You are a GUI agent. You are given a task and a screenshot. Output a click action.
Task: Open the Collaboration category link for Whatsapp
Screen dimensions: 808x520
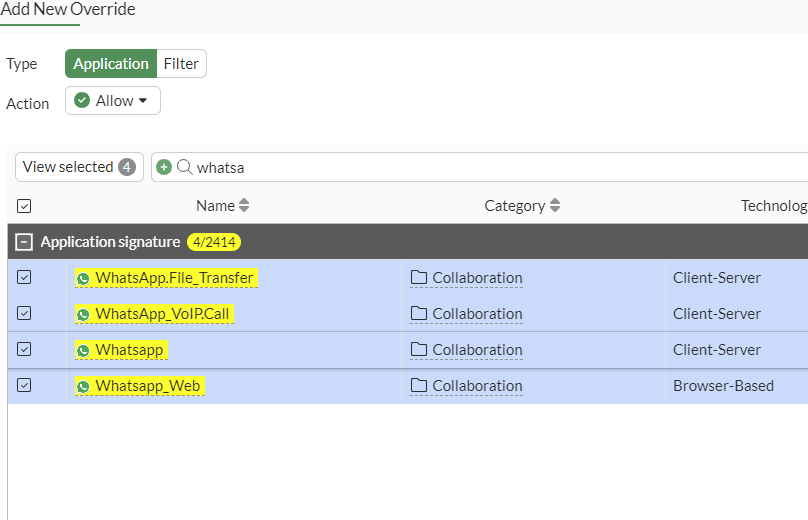[x=477, y=350]
